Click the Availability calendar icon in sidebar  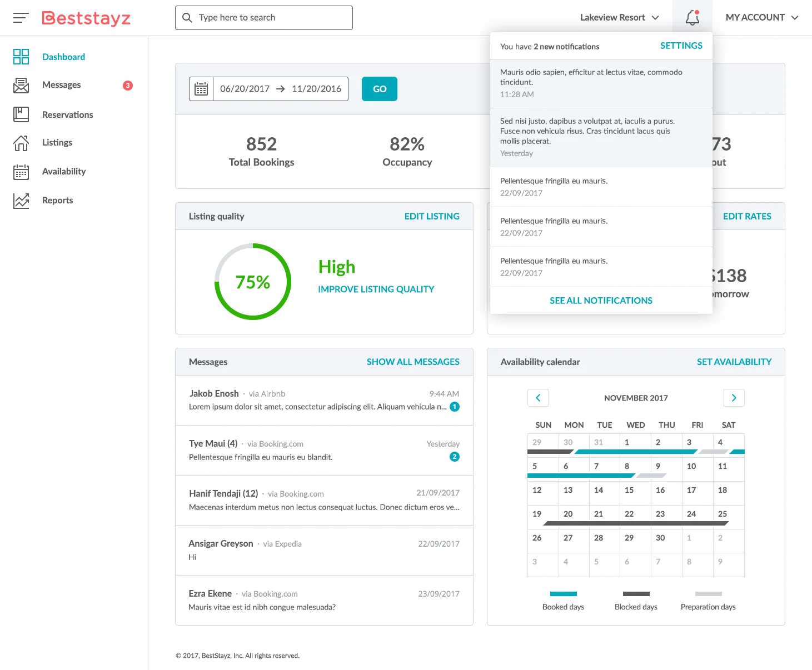[21, 172]
